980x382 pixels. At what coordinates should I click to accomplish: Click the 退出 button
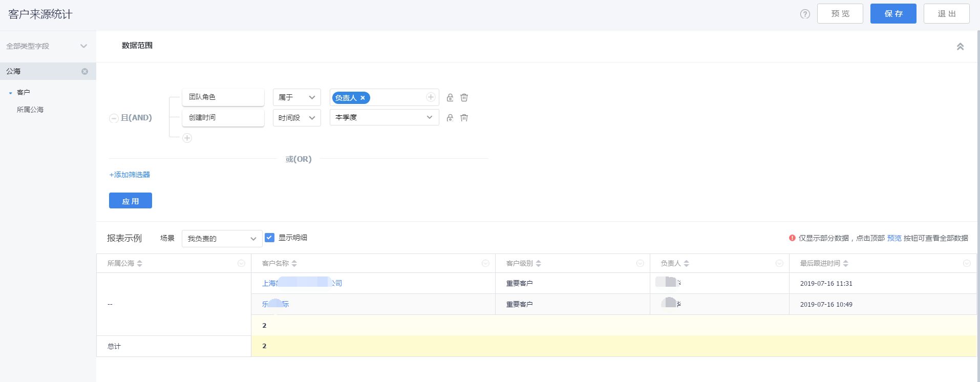tap(947, 14)
